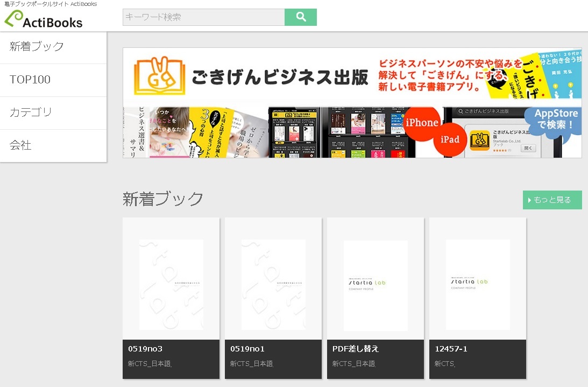Image resolution: width=588 pixels, height=387 pixels.
Task: Click the PDF差し替え title
Action: point(356,349)
